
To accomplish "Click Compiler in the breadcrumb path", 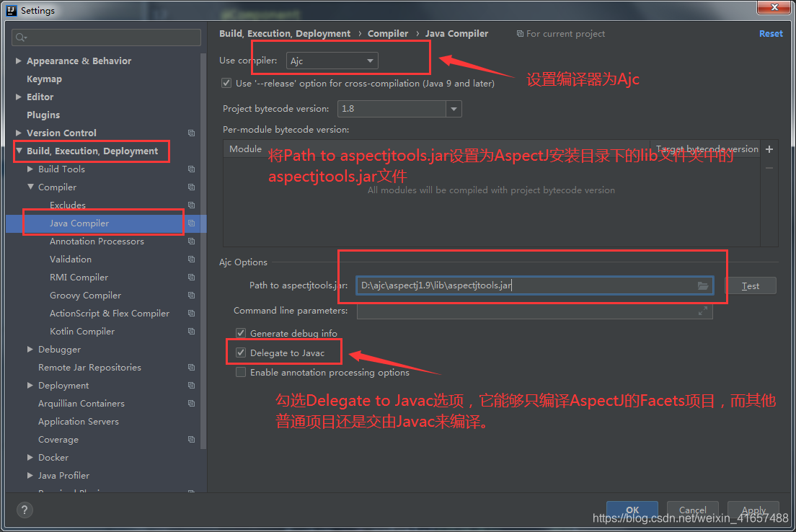I will pos(388,33).
